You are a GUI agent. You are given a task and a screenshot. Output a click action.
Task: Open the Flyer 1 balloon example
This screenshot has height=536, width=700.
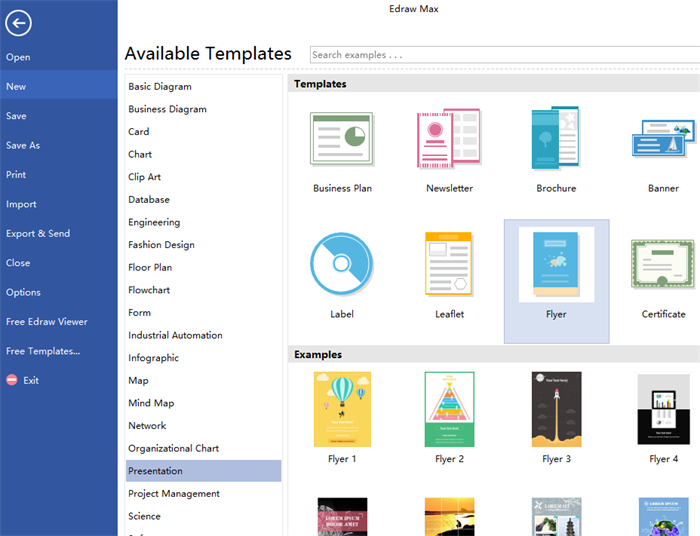[x=342, y=409]
